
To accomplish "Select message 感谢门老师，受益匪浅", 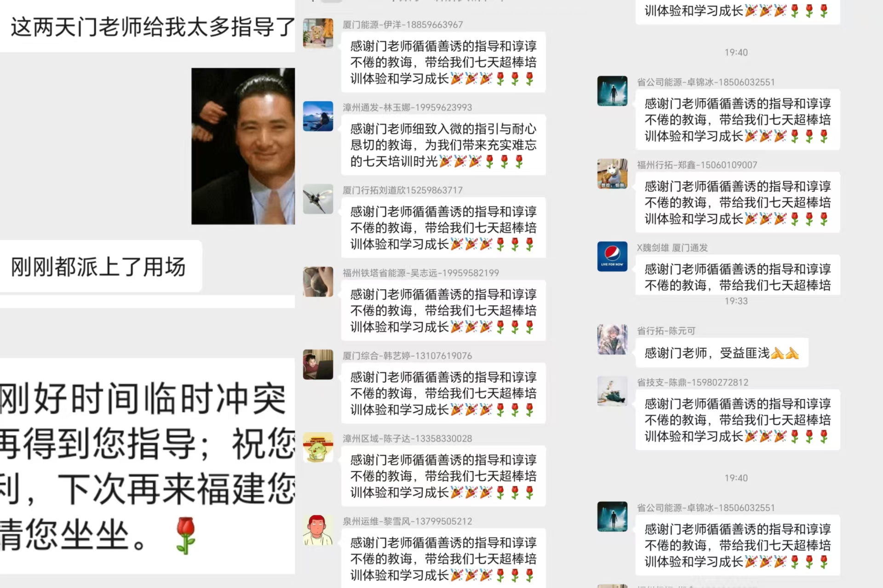I will coord(722,353).
